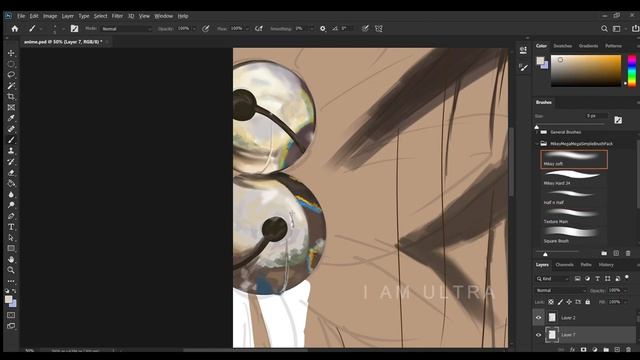
Task: Select the Frame tool
Action: [x=11, y=107]
